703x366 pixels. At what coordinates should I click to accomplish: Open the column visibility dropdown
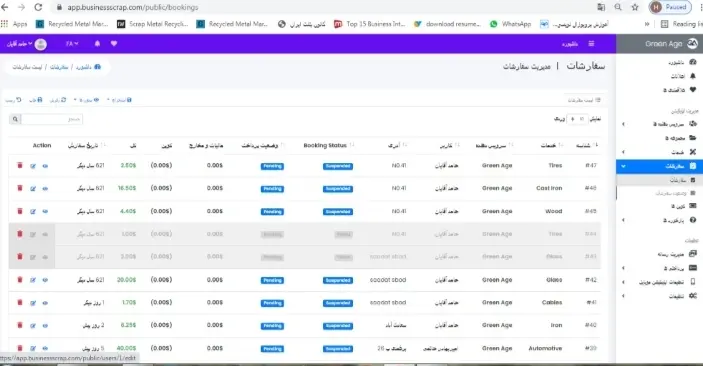pyautogui.click(x=87, y=100)
